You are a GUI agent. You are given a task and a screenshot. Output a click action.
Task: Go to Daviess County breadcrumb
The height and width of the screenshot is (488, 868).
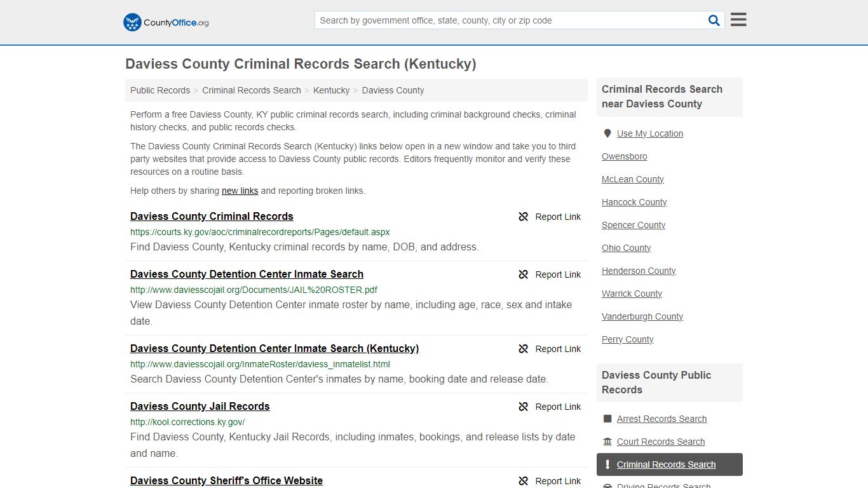coord(393,90)
